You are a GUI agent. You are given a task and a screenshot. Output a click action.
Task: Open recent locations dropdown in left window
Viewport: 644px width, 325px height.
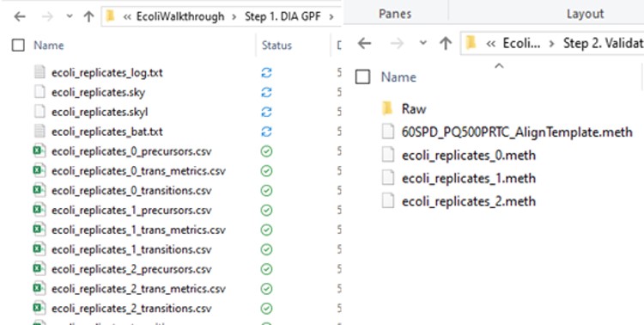click(70, 16)
